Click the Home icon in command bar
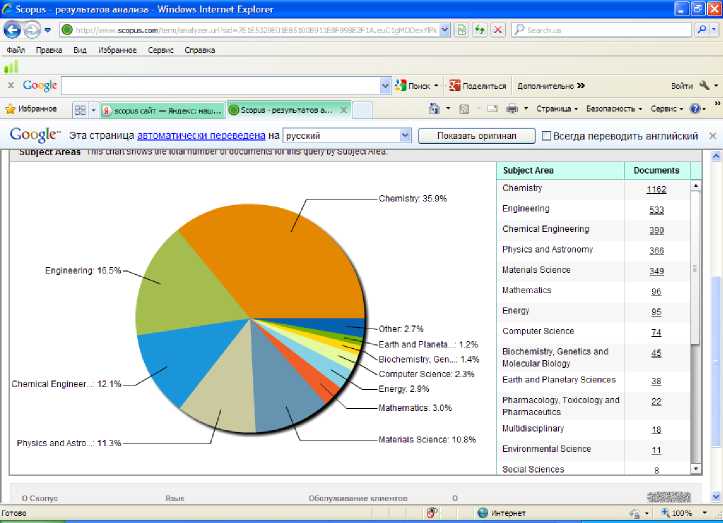 [434, 109]
